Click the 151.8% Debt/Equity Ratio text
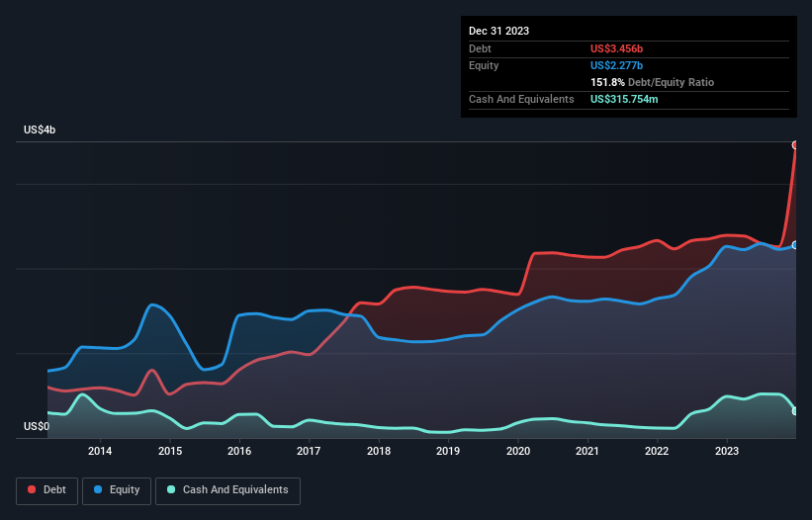Image resolution: width=812 pixels, height=520 pixels. 652,82
